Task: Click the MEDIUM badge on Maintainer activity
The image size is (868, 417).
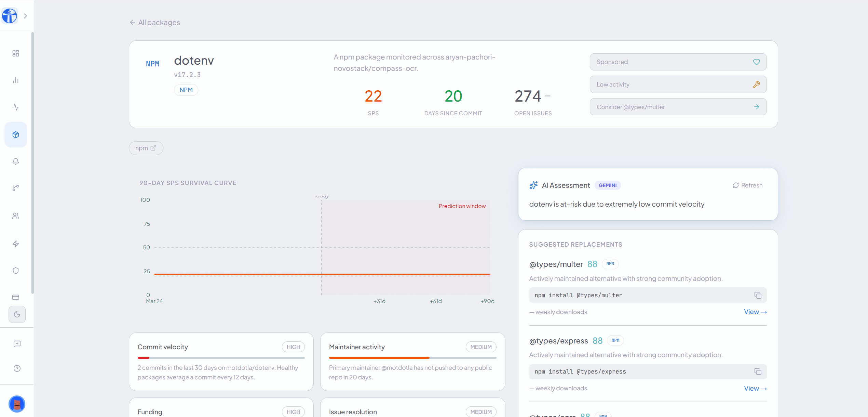Action: click(481, 347)
